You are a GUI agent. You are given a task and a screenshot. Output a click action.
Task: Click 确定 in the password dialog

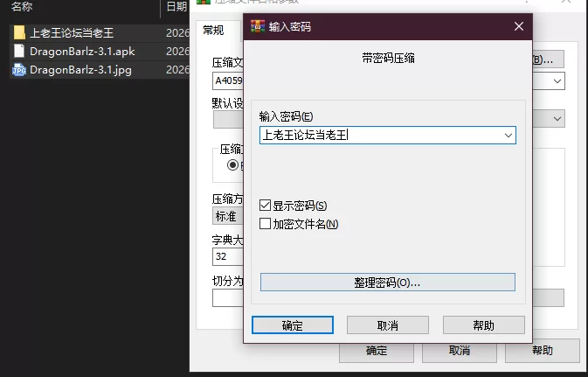(x=293, y=325)
